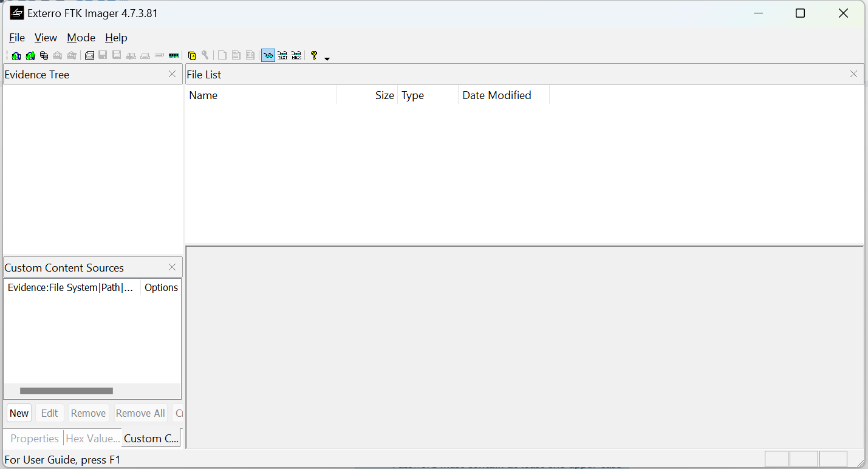Screen dimensions: 868x469
Task: Open the View menu
Action: pos(46,38)
